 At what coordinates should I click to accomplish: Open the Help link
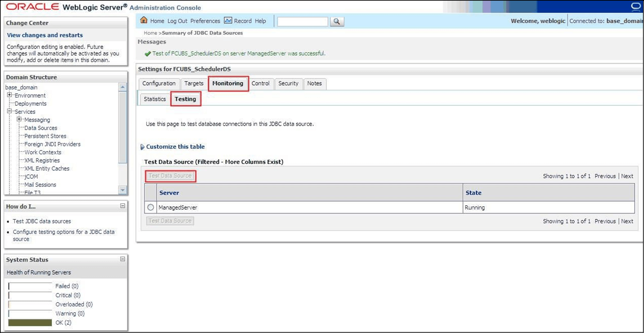point(260,21)
